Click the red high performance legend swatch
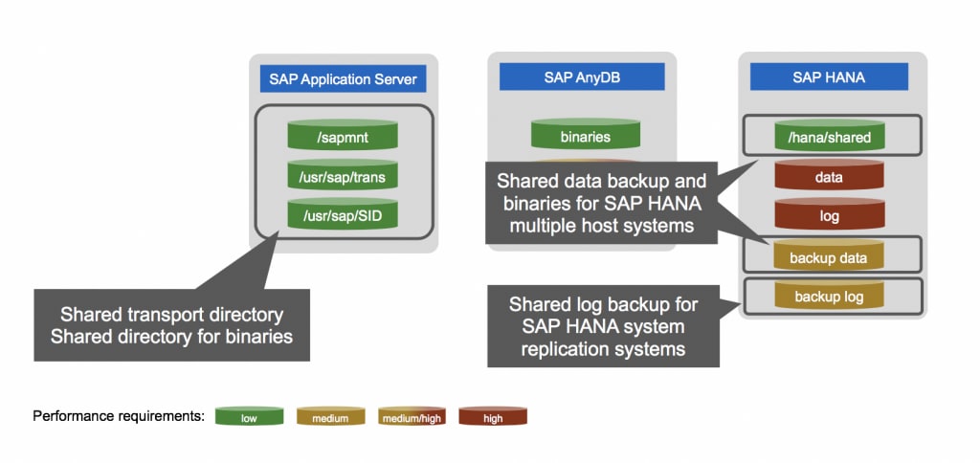 click(x=494, y=416)
